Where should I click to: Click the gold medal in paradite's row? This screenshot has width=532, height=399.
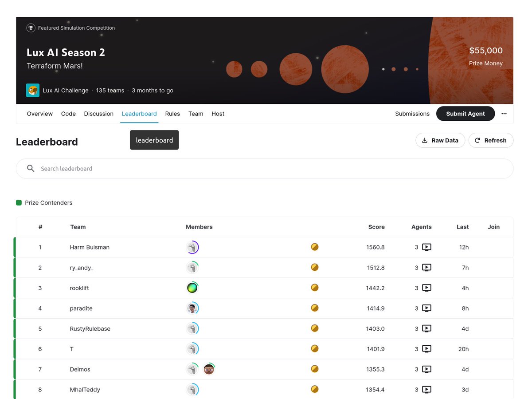315,308
